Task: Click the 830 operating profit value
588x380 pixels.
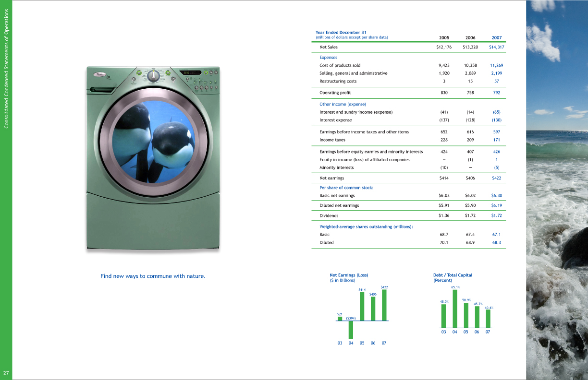Action: point(444,93)
